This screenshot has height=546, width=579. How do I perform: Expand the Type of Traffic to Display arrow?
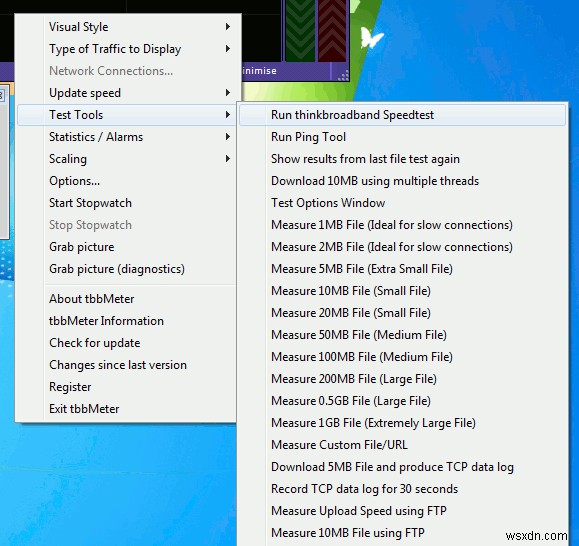point(228,49)
